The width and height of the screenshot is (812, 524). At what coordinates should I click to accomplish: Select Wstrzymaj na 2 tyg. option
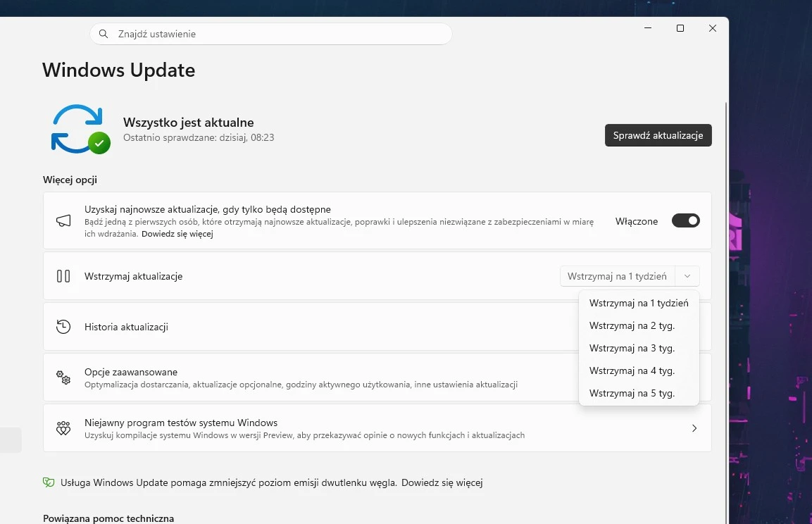pos(639,325)
